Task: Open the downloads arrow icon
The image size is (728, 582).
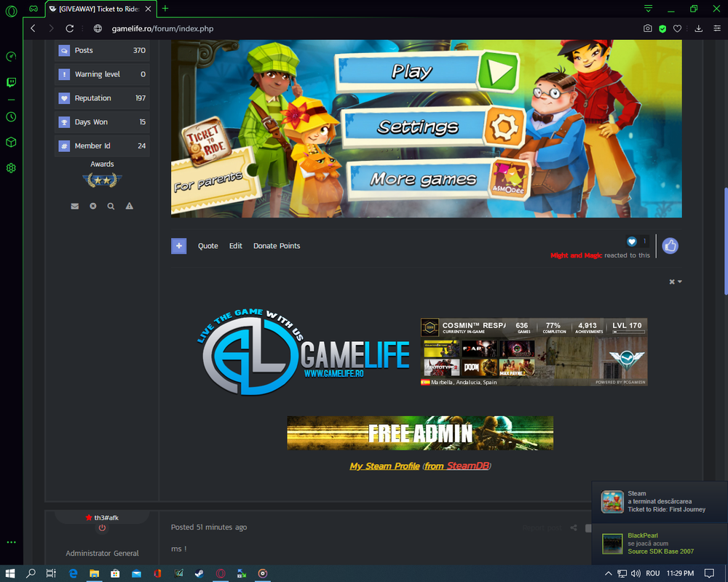Action: [698, 28]
